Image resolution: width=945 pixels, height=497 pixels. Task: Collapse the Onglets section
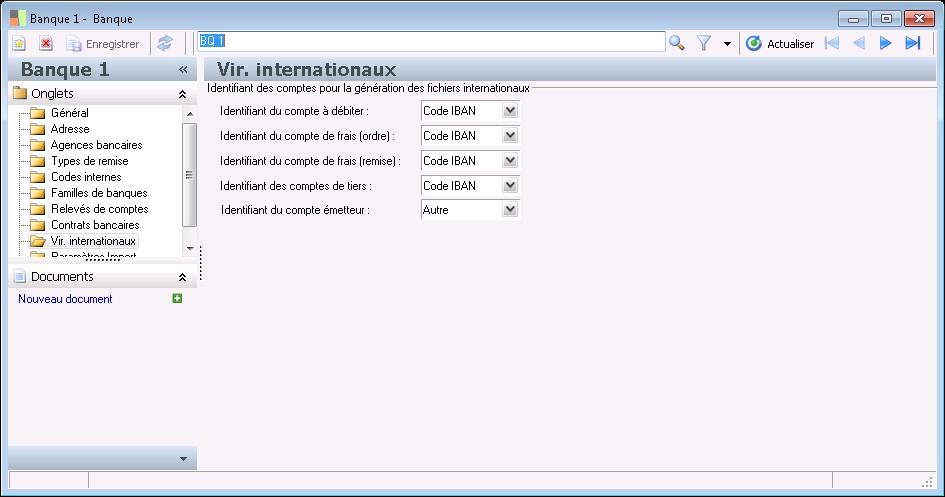(x=182, y=94)
